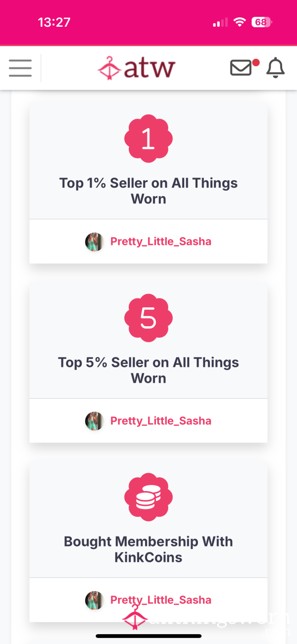The width and height of the screenshot is (297, 644).
Task: Select the Top 5% Seller heading
Action: tap(148, 370)
